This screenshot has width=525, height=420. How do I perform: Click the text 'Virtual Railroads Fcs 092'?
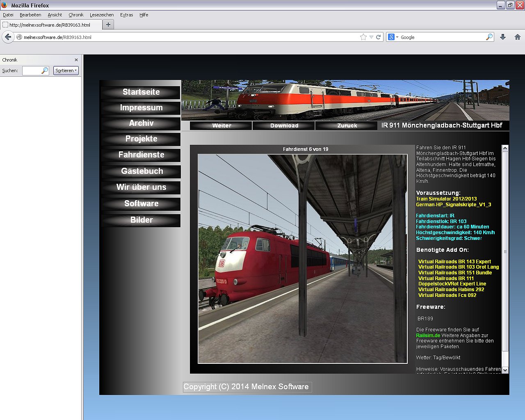(447, 295)
